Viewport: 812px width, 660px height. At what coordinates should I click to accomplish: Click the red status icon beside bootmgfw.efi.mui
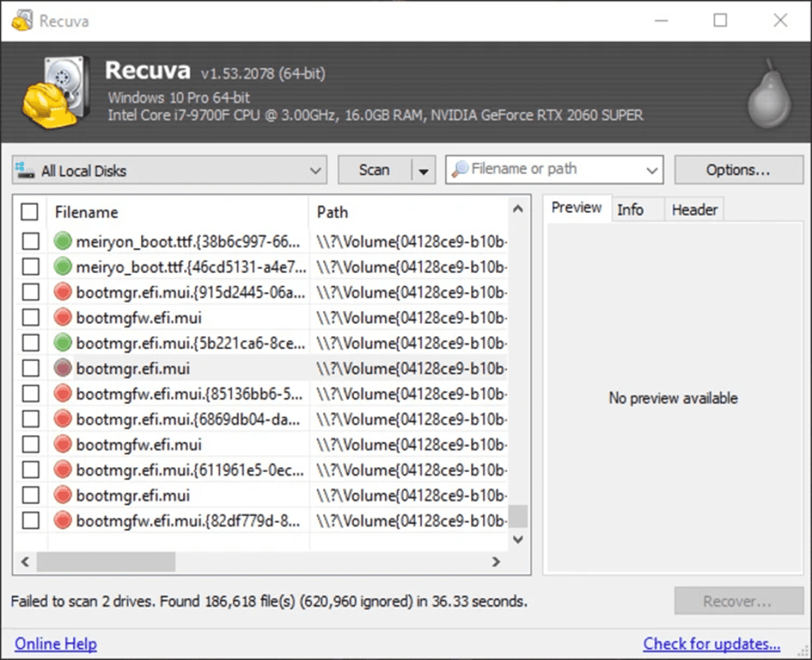[x=63, y=317]
